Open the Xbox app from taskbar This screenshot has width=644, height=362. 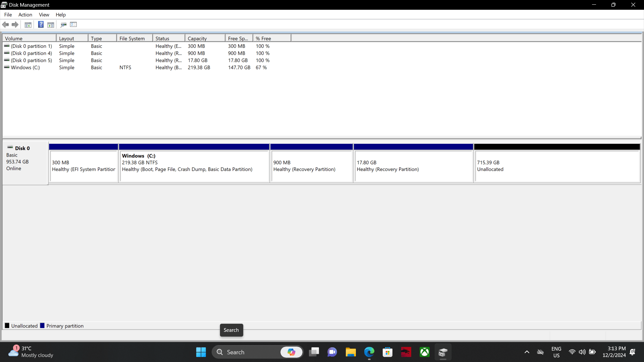tap(424, 352)
